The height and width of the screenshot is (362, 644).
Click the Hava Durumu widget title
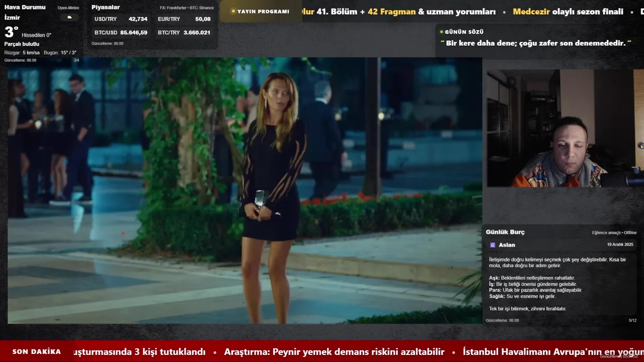pyautogui.click(x=25, y=7)
